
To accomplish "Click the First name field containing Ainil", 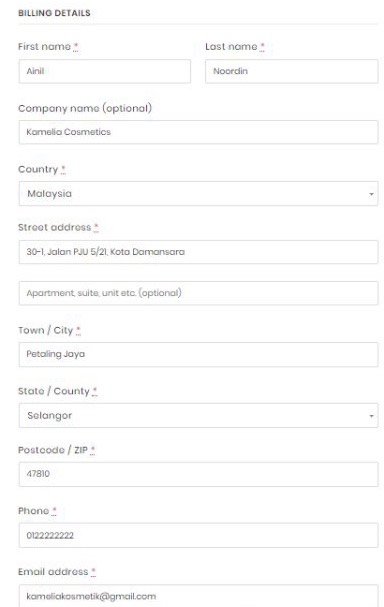I will tap(105, 71).
